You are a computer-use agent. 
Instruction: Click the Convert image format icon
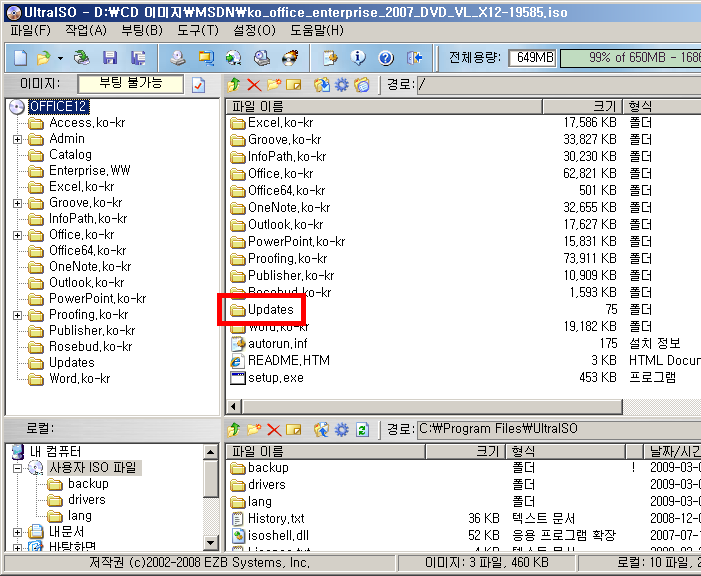coord(206,58)
